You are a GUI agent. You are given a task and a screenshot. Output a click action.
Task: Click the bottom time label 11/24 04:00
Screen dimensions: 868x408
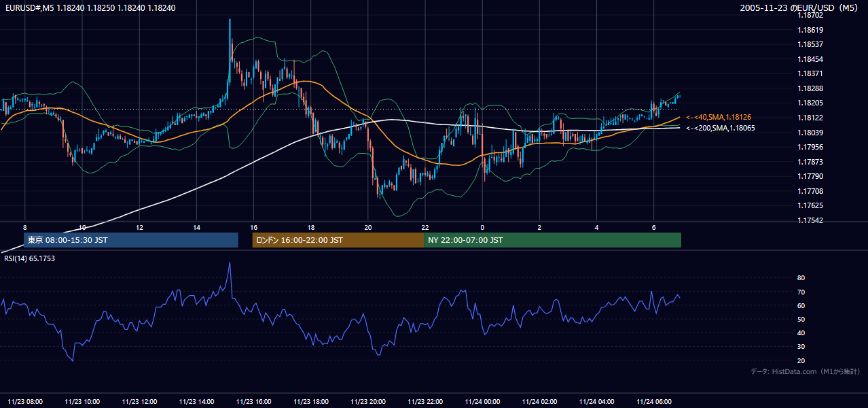[x=596, y=401]
